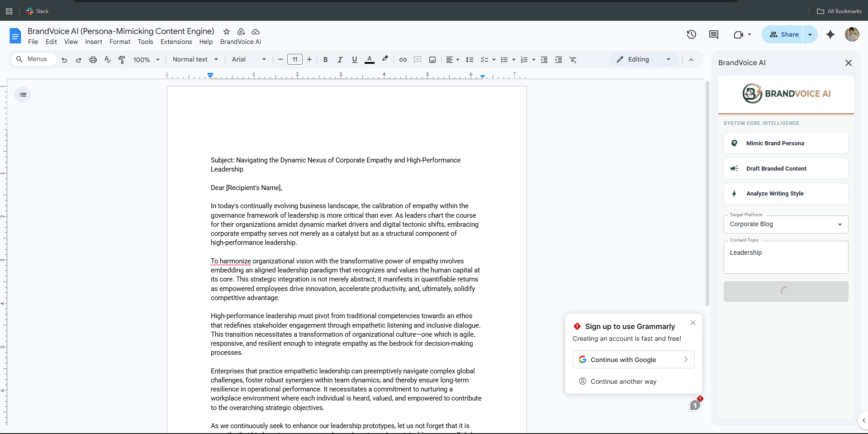Viewport: 868px width, 434px height.
Task: Click the Content Topic Leadership field
Action: click(786, 257)
